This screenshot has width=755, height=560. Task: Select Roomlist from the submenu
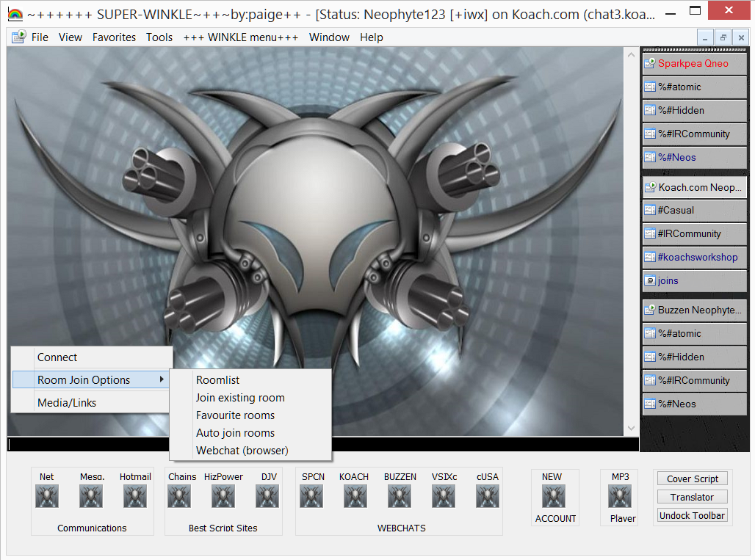tap(217, 380)
